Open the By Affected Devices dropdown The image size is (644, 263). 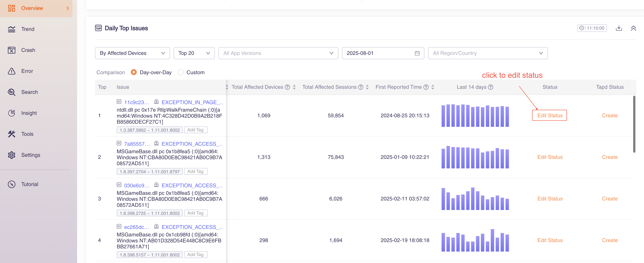click(x=132, y=53)
